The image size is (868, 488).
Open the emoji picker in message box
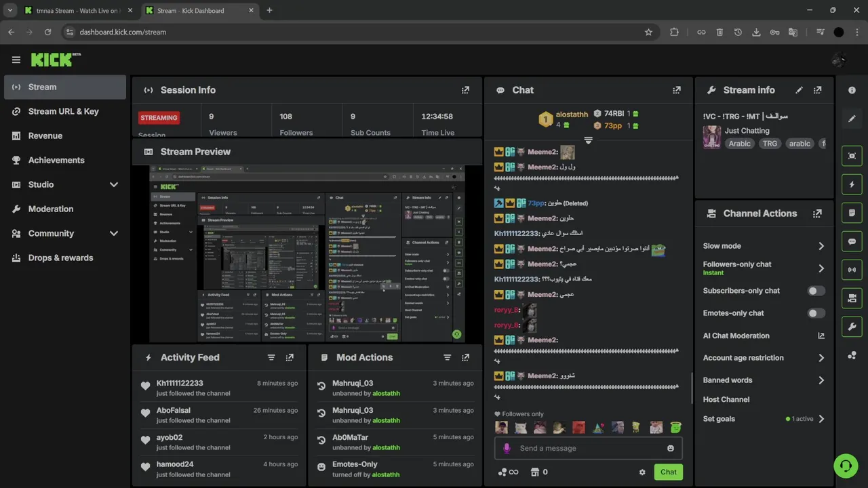click(x=671, y=448)
